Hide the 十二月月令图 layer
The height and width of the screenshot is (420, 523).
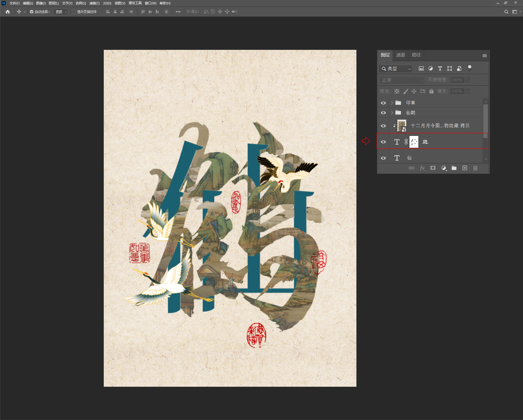coord(383,126)
